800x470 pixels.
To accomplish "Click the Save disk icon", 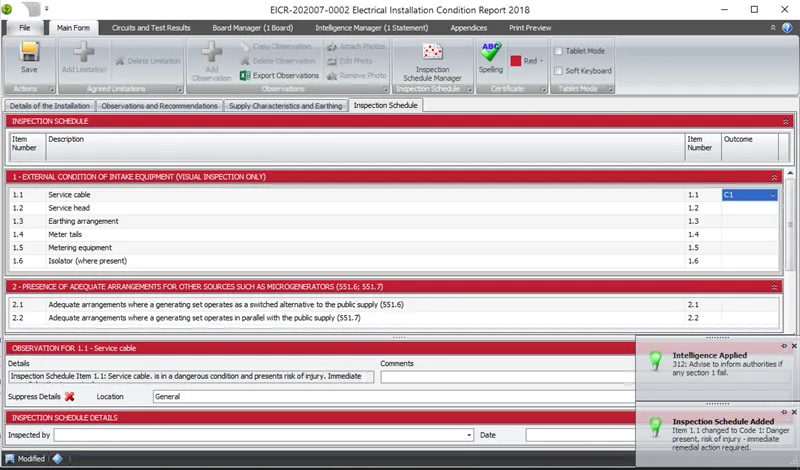I will click(x=29, y=52).
